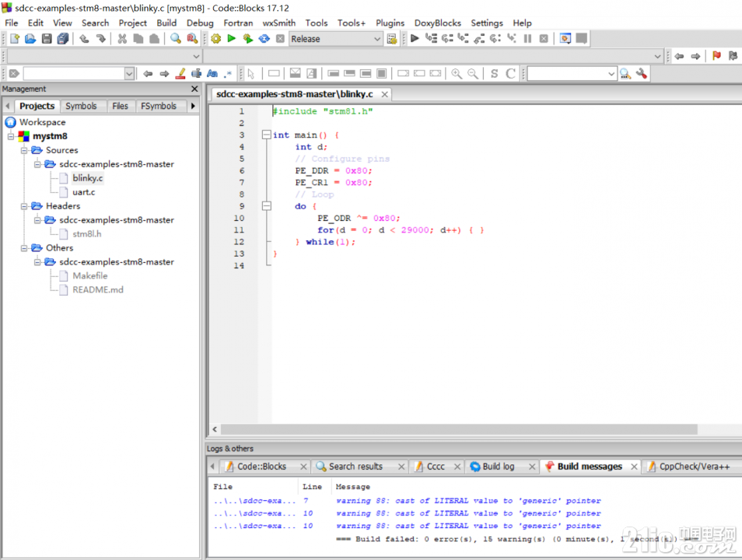Viewport: 742px width, 560px height.
Task: Select Makefile in the Others folder
Action: tap(90, 276)
